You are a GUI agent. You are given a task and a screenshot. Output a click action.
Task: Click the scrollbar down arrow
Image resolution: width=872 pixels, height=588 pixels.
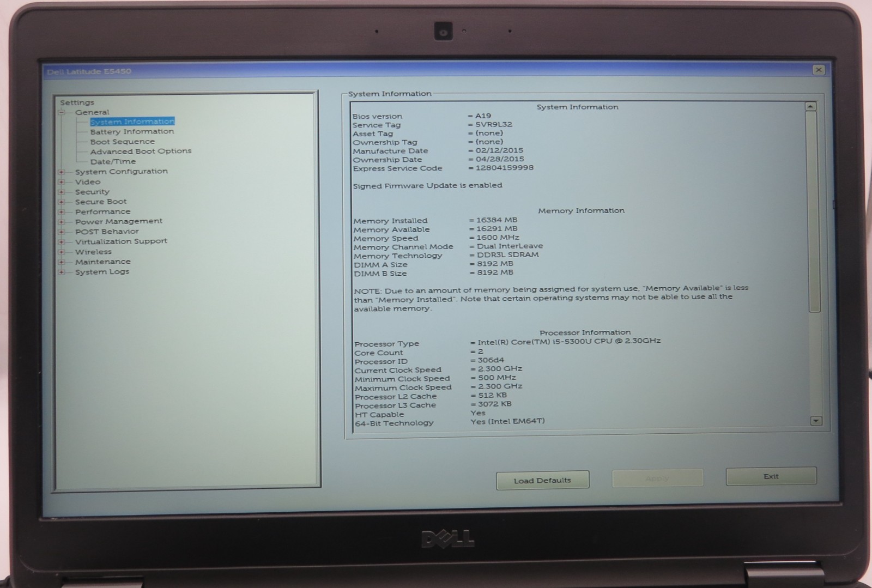[x=815, y=421]
